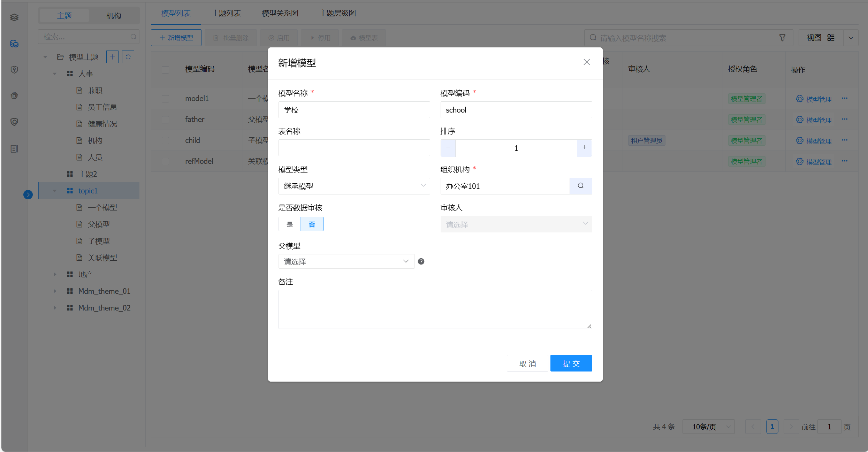The width and height of the screenshot is (868, 452).
Task: Open more actions for the refModel row
Action: coord(845,161)
